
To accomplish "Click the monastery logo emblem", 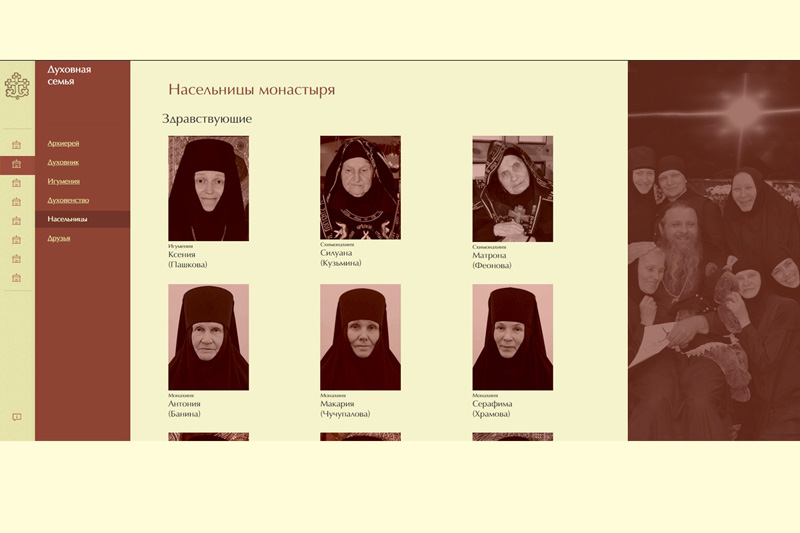I will click(17, 86).
